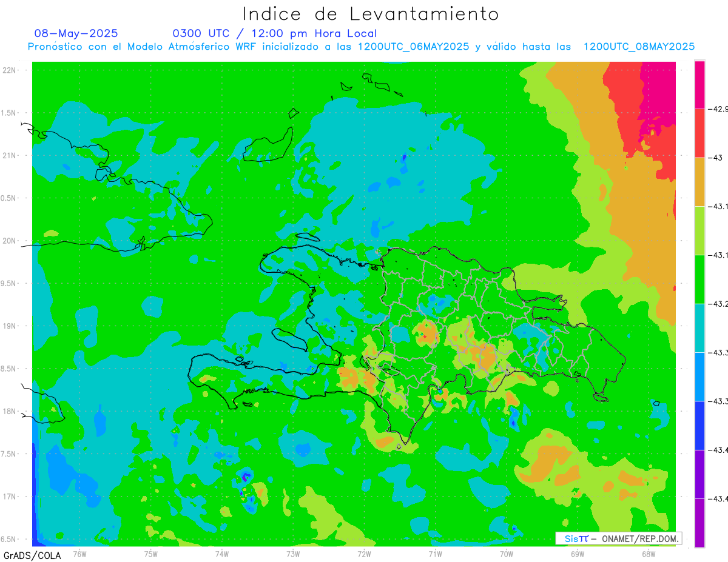Image resolution: width=728 pixels, height=562 pixels.
Task: Pick the light blue color bar segment
Action: 699,376
